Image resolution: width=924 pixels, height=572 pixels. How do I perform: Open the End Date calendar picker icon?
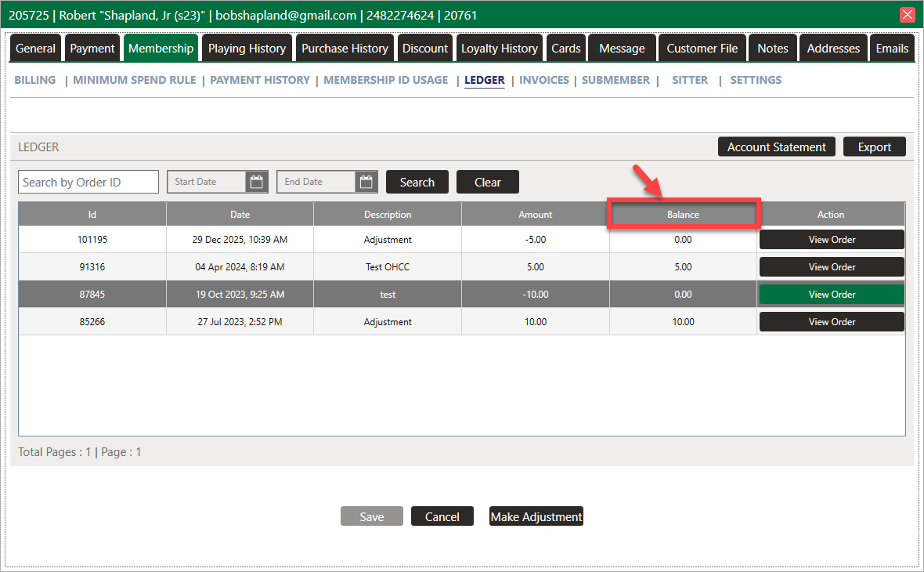tap(366, 182)
